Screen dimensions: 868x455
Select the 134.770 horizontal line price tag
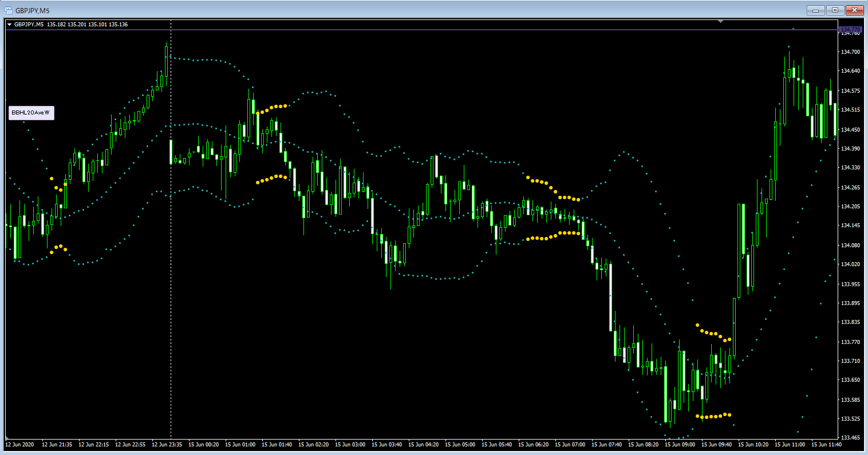tap(850, 29)
